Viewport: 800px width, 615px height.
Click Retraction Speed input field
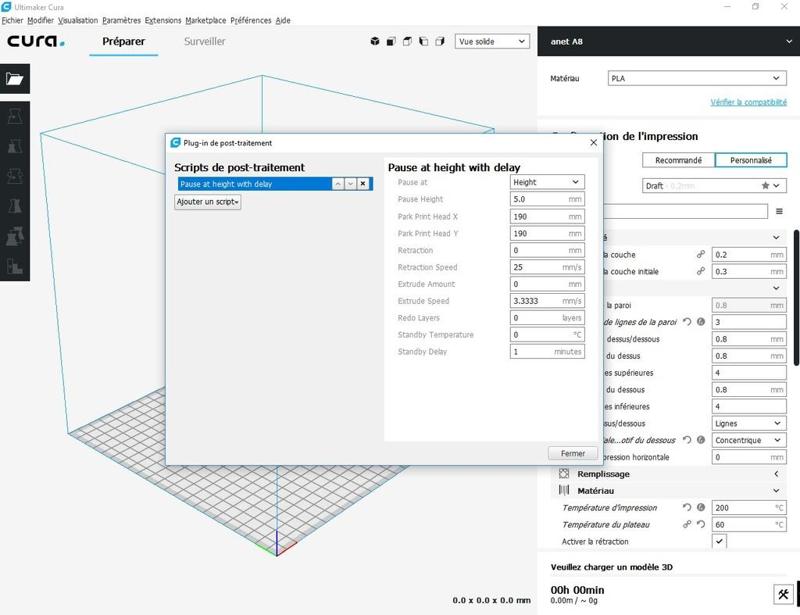(x=547, y=267)
